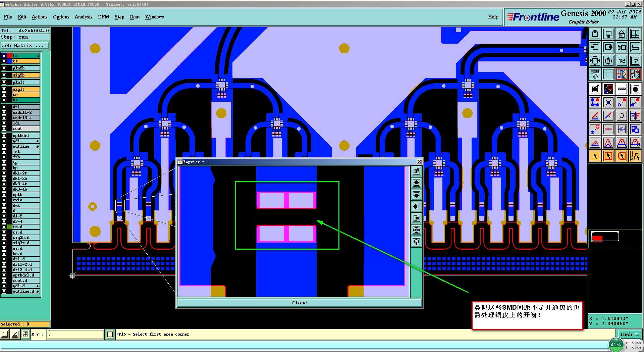Viewport: 644px width, 352px height.
Task: Click the pan down icon in main toolbar
Action: [608, 34]
